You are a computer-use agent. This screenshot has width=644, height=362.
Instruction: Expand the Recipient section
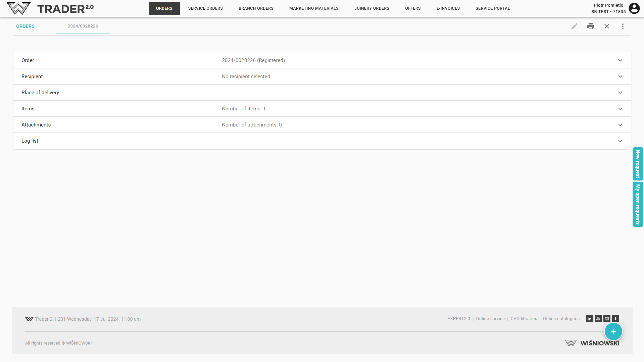click(620, 76)
